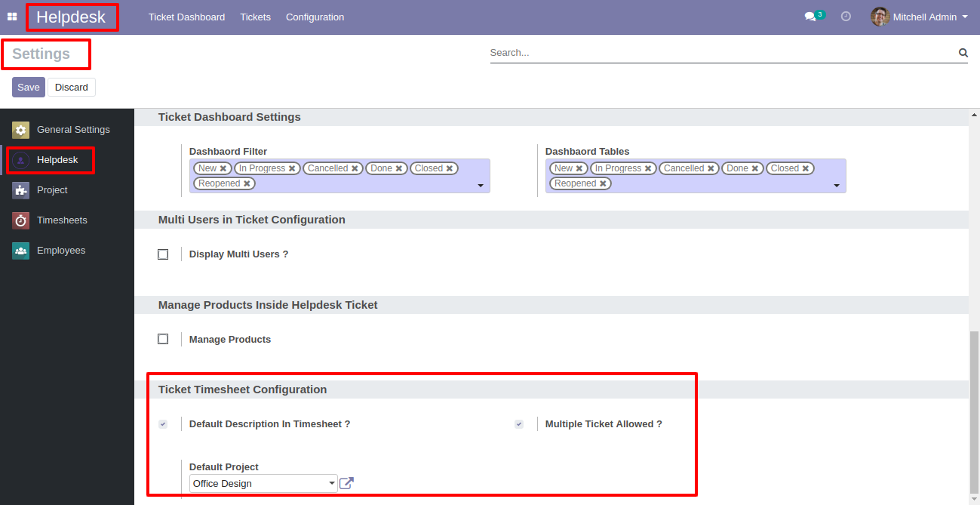Open Ticket Dashboard menu
The image size is (980, 505).
coord(186,17)
